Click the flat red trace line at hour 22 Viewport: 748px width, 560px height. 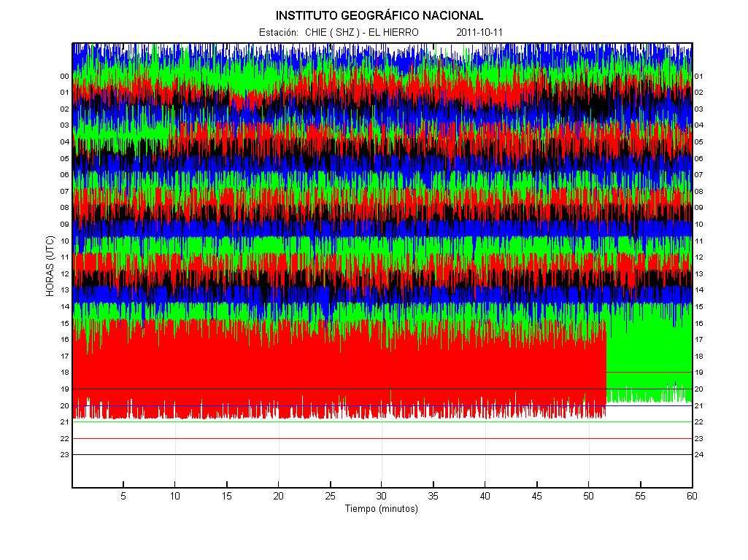click(382, 438)
